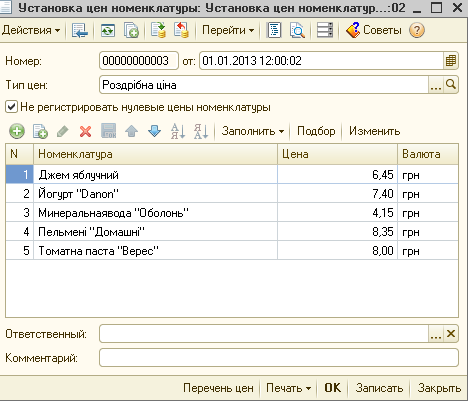This screenshot has width=468, height=401.
Task: Move row up with arrow icon
Action: tap(131, 131)
